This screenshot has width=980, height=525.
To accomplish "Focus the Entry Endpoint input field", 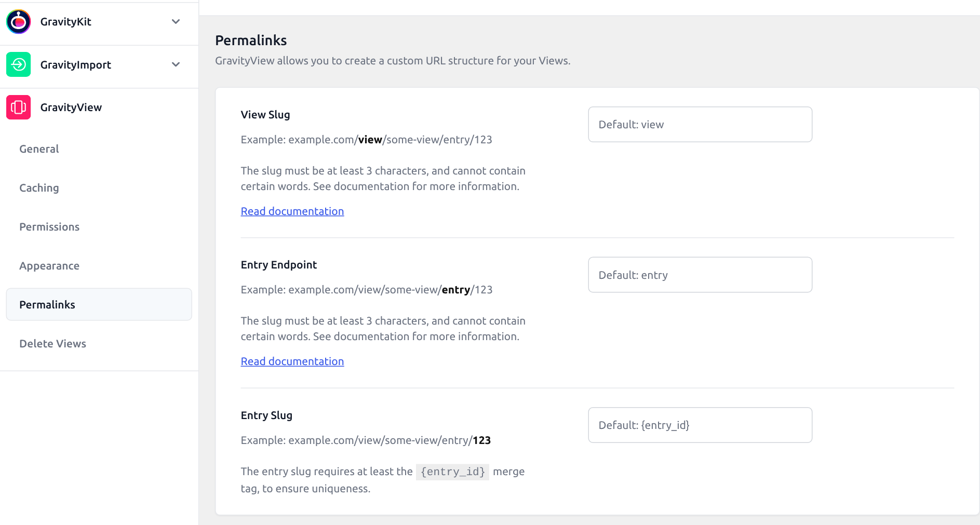I will [x=700, y=275].
